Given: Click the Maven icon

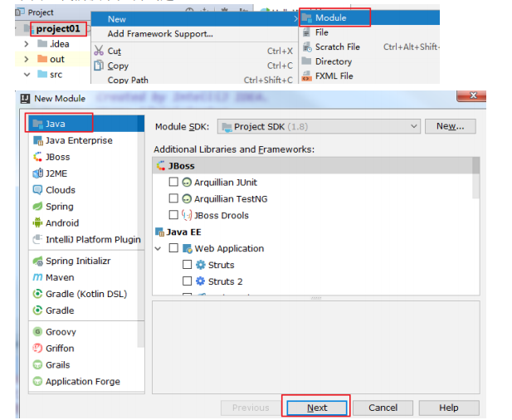Looking at the screenshot, I should tap(38, 277).
